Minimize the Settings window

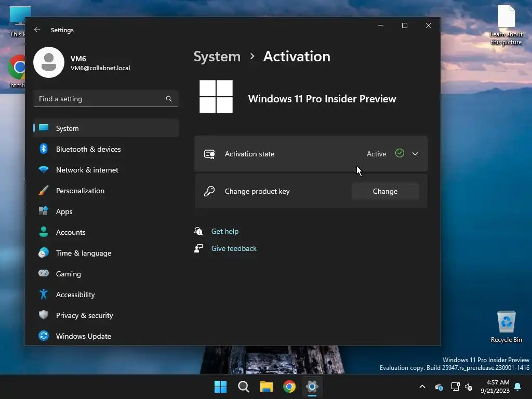click(381, 25)
